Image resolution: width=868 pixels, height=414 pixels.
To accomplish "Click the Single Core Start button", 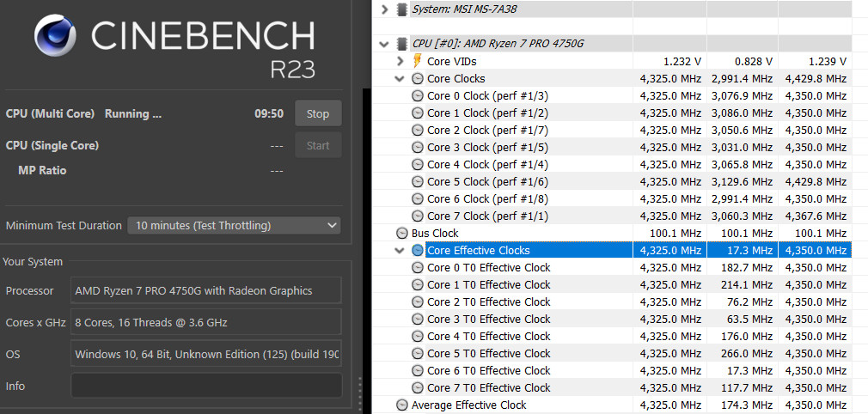I will point(318,145).
